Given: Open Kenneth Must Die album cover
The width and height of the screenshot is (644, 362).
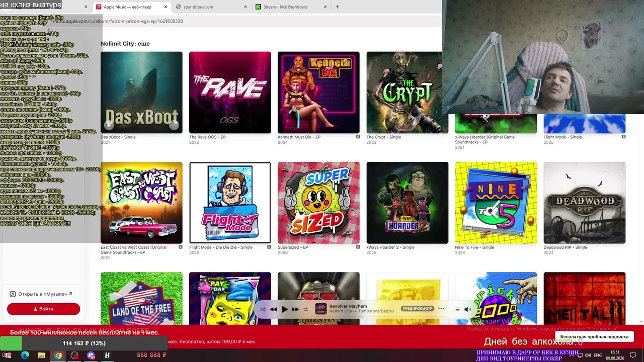Looking at the screenshot, I should [x=318, y=93].
